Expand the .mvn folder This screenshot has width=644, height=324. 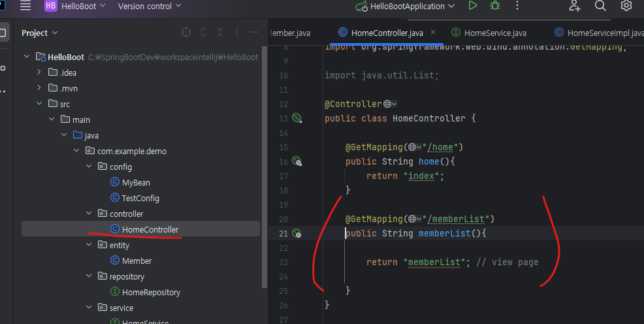coord(39,88)
